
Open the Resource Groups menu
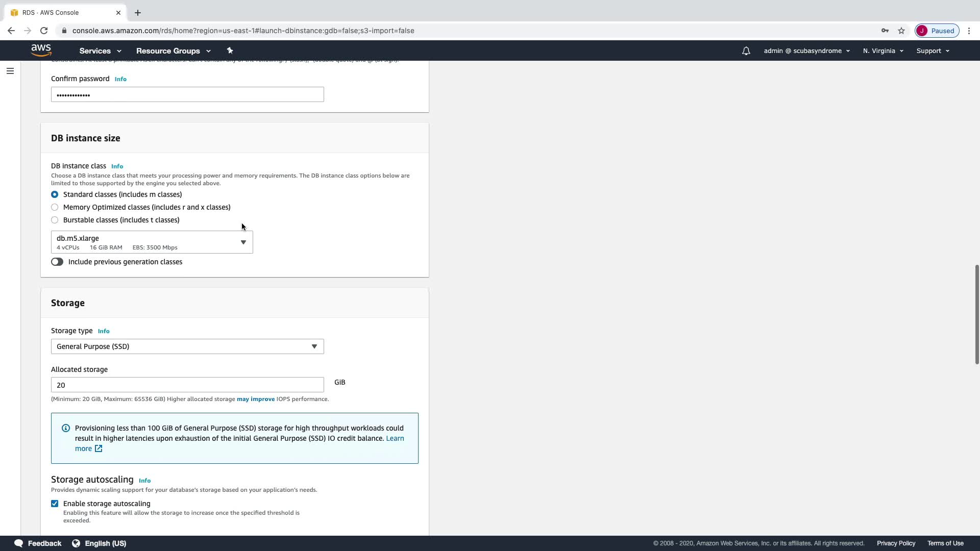click(x=173, y=51)
